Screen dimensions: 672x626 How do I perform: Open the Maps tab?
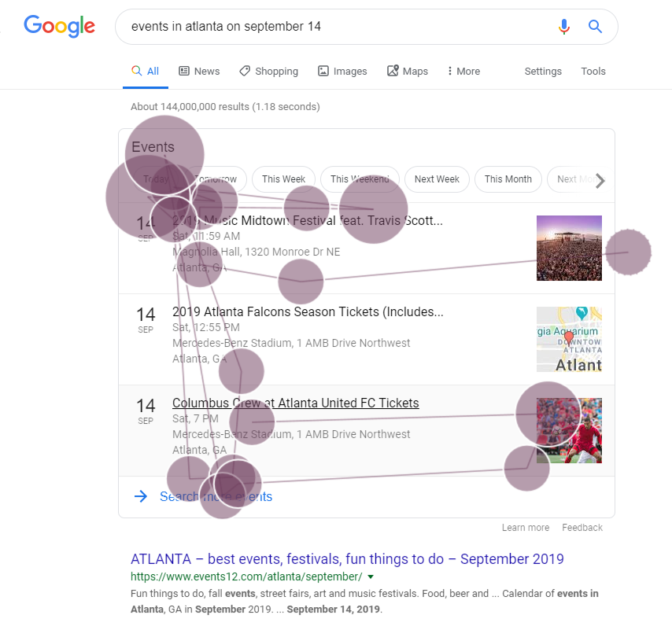408,71
